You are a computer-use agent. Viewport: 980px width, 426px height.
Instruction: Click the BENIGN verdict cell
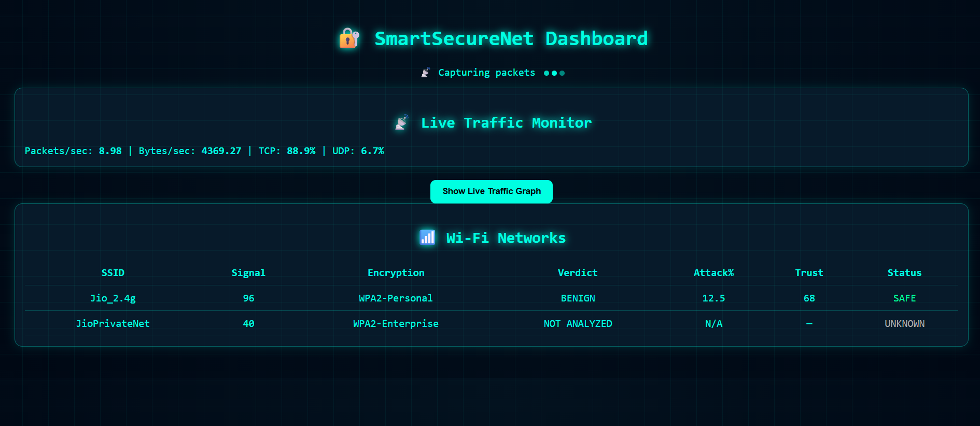(578, 298)
